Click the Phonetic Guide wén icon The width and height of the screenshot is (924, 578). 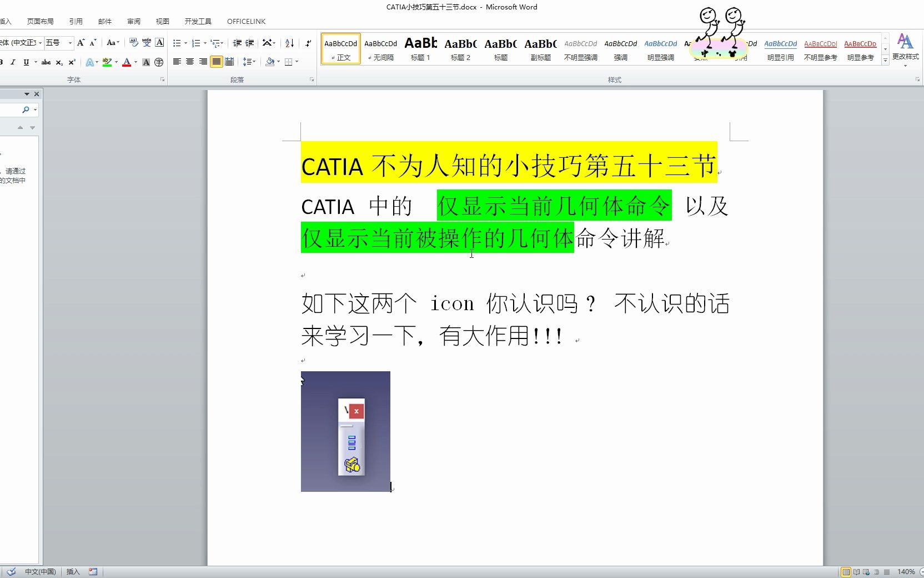click(x=147, y=43)
